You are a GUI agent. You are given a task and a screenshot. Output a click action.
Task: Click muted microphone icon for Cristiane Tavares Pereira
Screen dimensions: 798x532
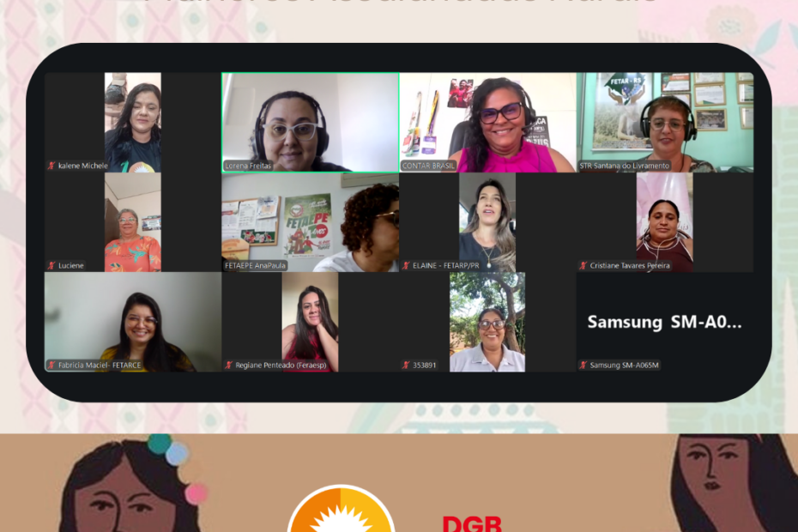(583, 265)
